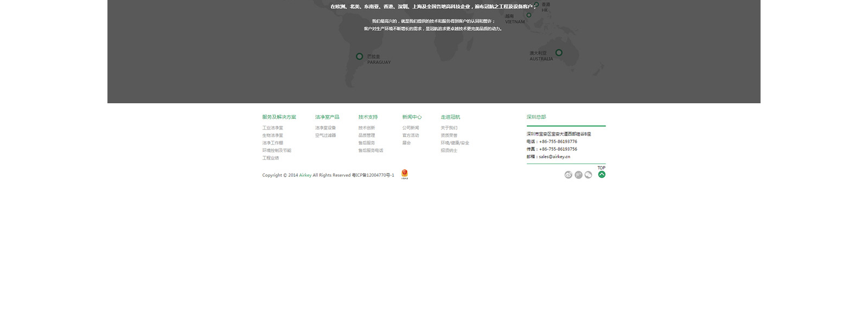Go to the 售后服务电话 link
This screenshot has width=868, height=334.
(371, 151)
